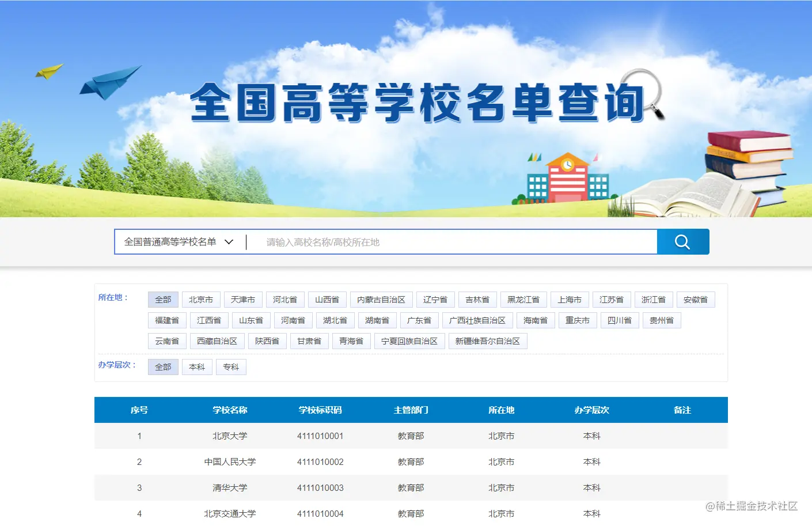
Task: Select the 新疆维吾尔自治区 location filter
Action: coord(488,340)
